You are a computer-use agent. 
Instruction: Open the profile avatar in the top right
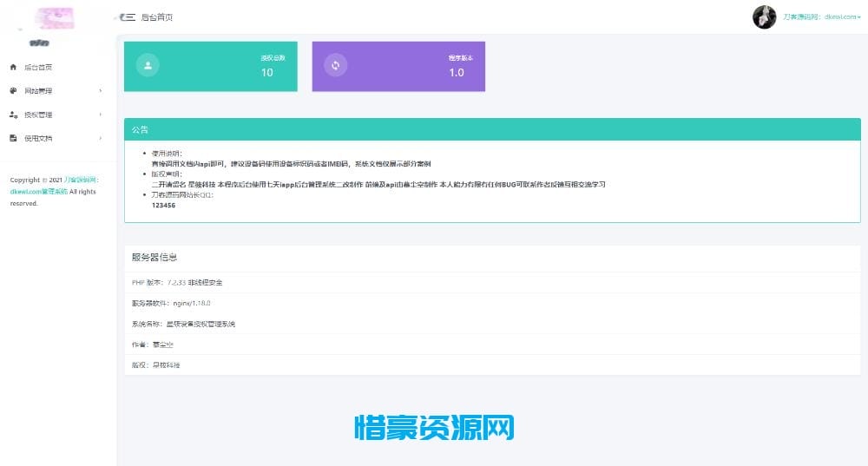(x=765, y=16)
